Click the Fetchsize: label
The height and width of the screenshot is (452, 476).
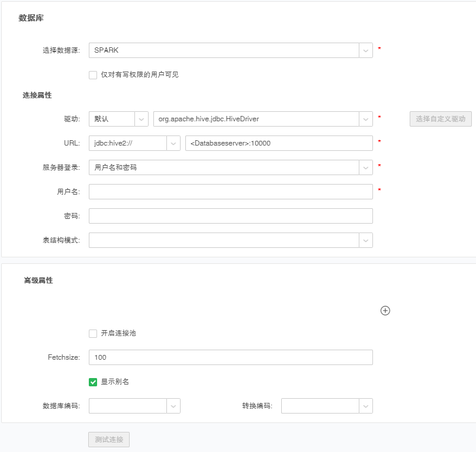pyautogui.click(x=64, y=357)
